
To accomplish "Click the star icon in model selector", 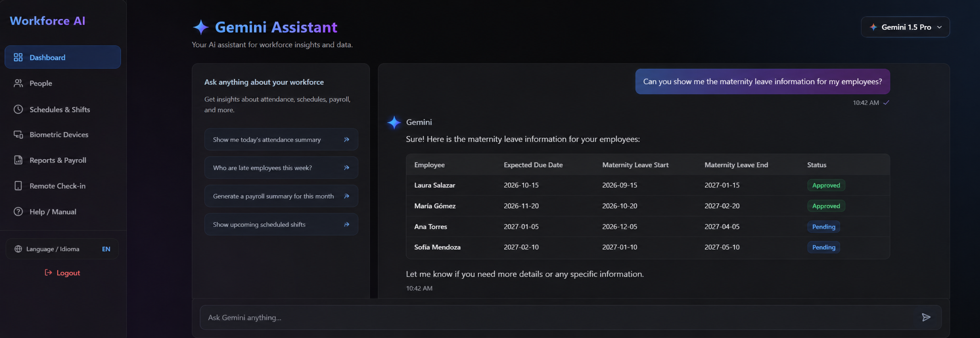I will [x=874, y=27].
